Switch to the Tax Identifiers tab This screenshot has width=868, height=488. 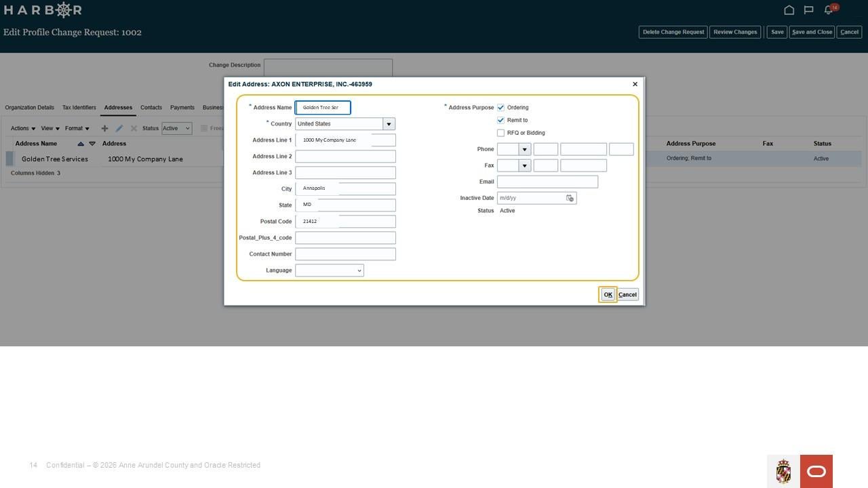pos(79,108)
